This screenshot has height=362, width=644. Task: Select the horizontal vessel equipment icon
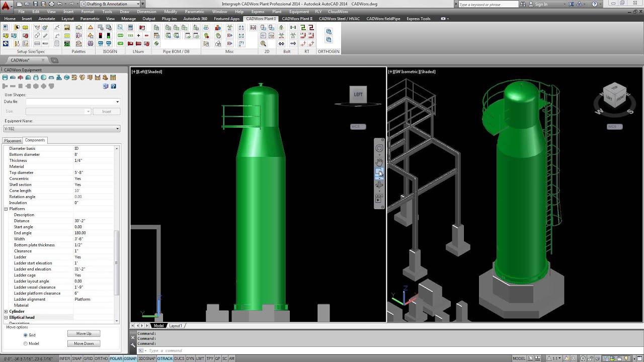pyautogui.click(x=13, y=78)
